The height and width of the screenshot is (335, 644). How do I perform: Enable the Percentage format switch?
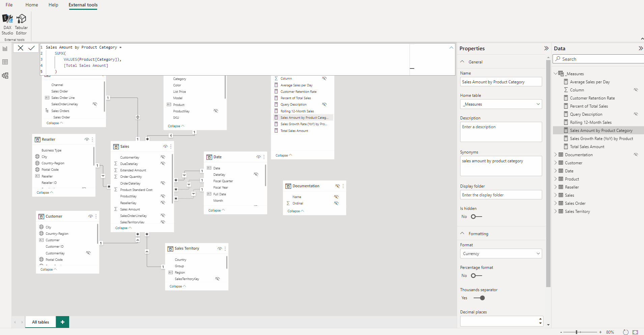tap(476, 276)
